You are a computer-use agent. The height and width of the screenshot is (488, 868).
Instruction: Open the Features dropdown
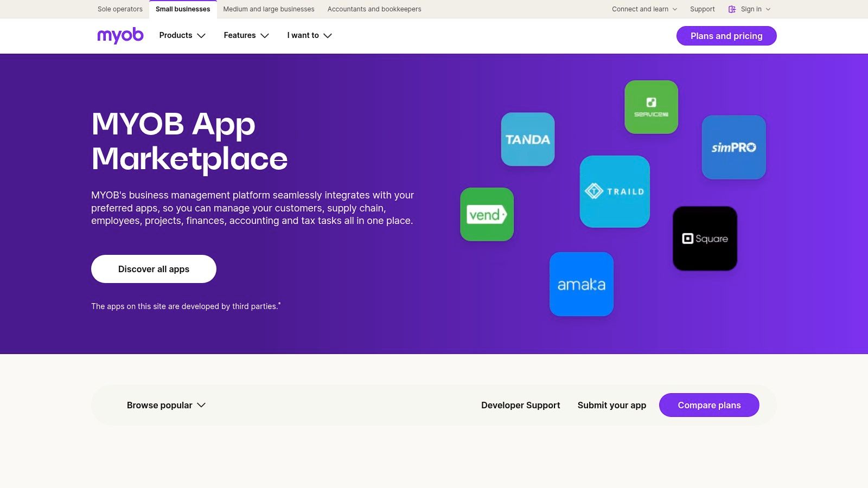point(246,35)
